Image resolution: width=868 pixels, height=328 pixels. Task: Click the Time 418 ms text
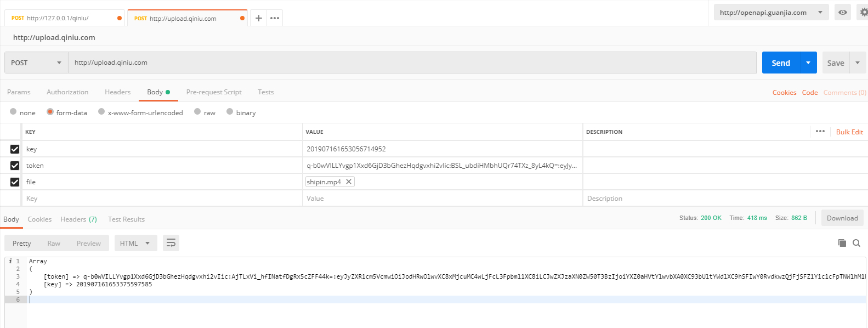pos(748,218)
